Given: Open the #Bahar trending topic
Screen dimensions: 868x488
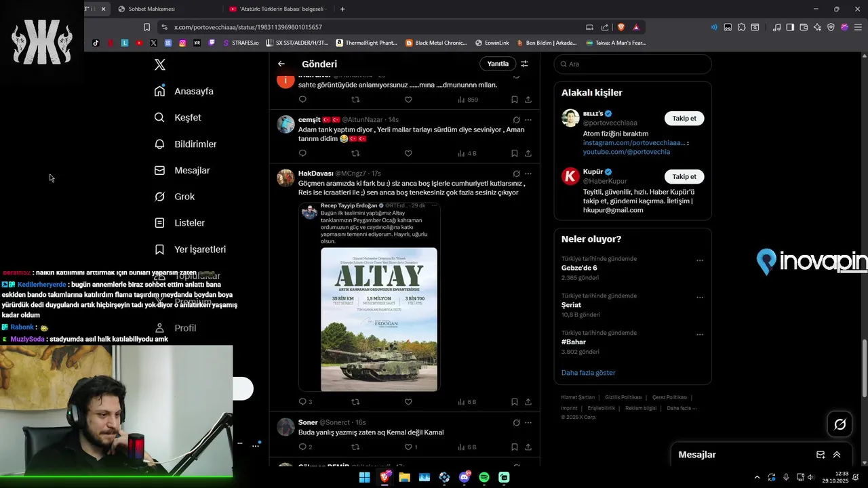Looking at the screenshot, I should click(x=574, y=342).
